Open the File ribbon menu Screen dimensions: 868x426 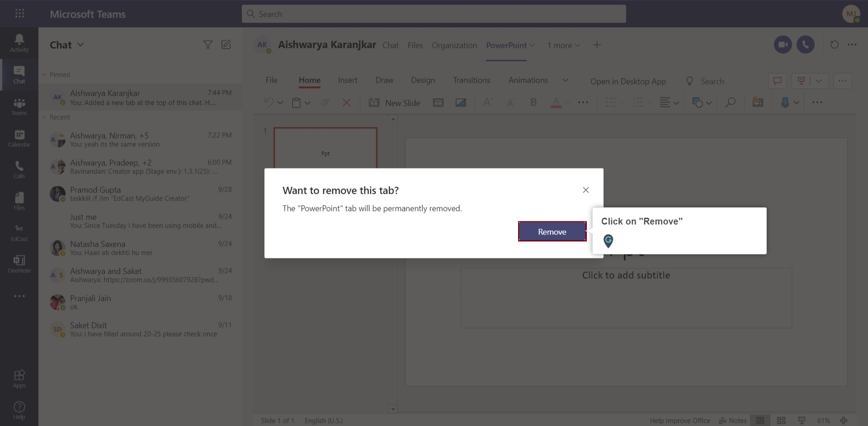coord(271,80)
